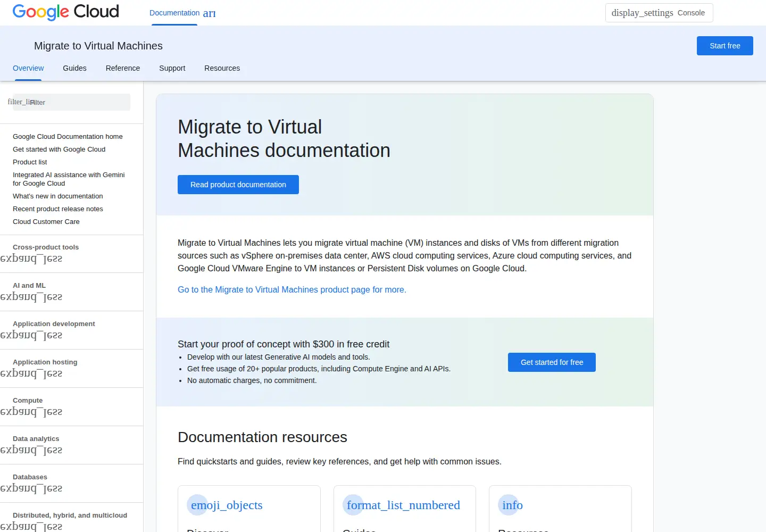Click the filter list icon in sidebar
766x532 pixels.
pyautogui.click(x=20, y=102)
